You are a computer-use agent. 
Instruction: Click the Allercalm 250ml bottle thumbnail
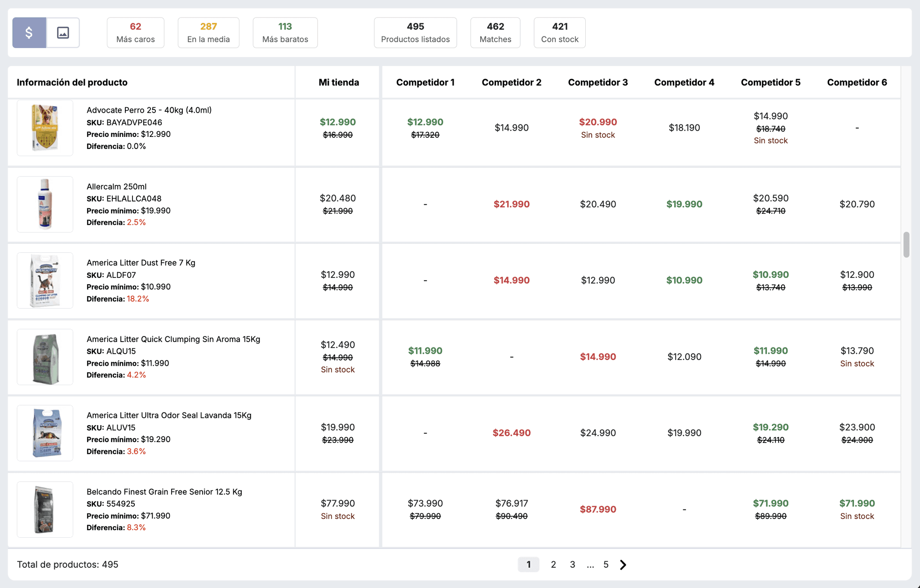[45, 204]
